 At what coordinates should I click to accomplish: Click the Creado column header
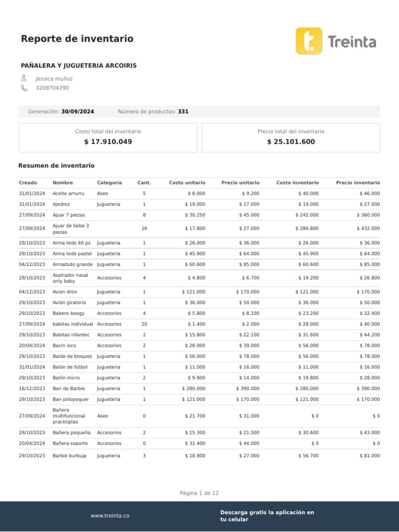(x=28, y=183)
